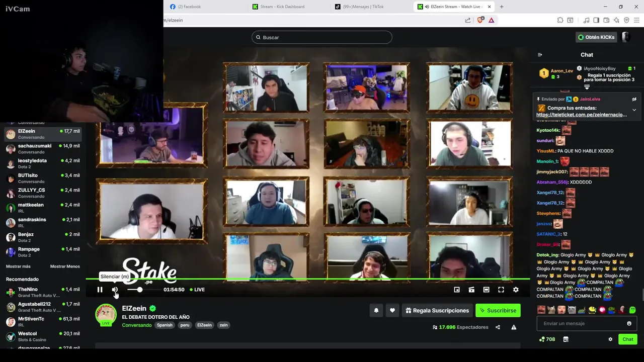The height and width of the screenshot is (362, 644).
Task: Select the peru tag
Action: tap(185, 325)
